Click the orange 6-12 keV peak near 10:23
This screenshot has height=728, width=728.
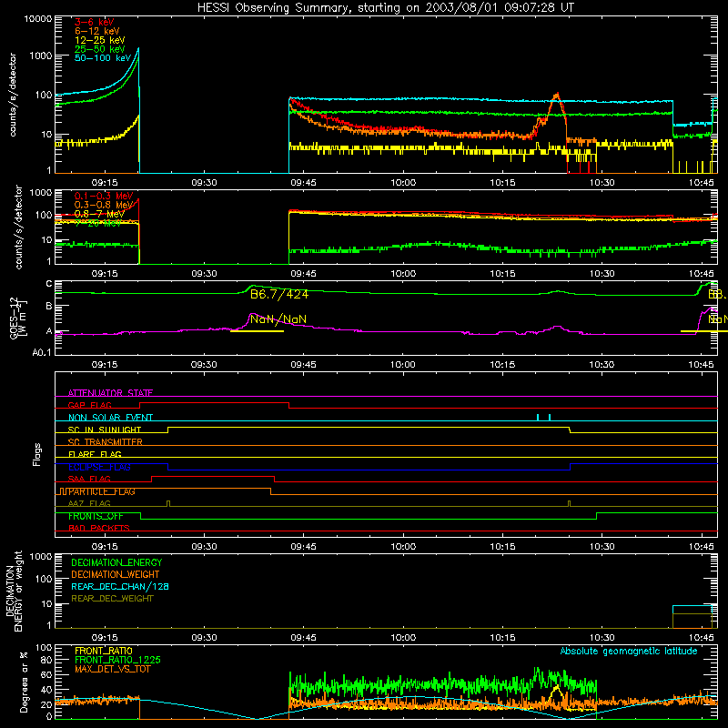click(x=557, y=96)
